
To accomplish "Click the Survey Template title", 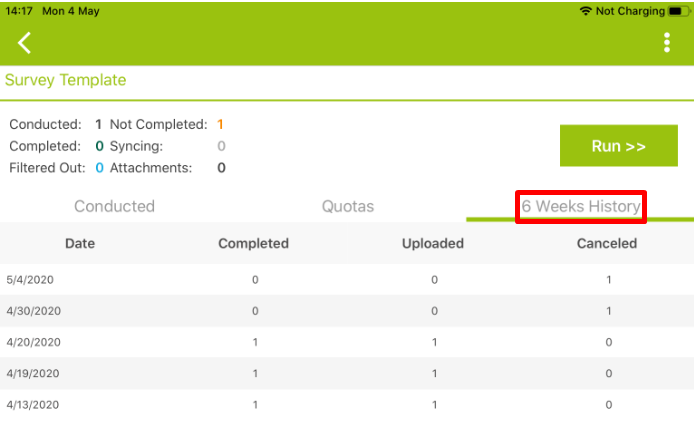I will click(66, 80).
